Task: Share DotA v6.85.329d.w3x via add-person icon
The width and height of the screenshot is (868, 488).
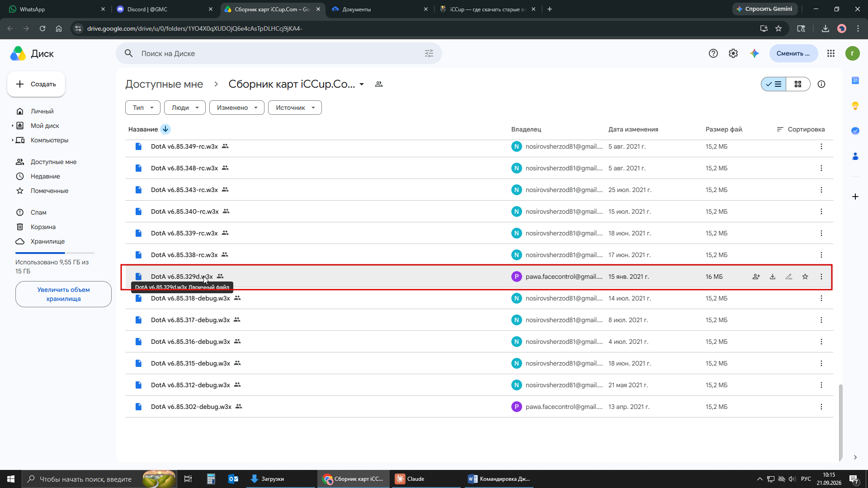Action: [x=756, y=277]
